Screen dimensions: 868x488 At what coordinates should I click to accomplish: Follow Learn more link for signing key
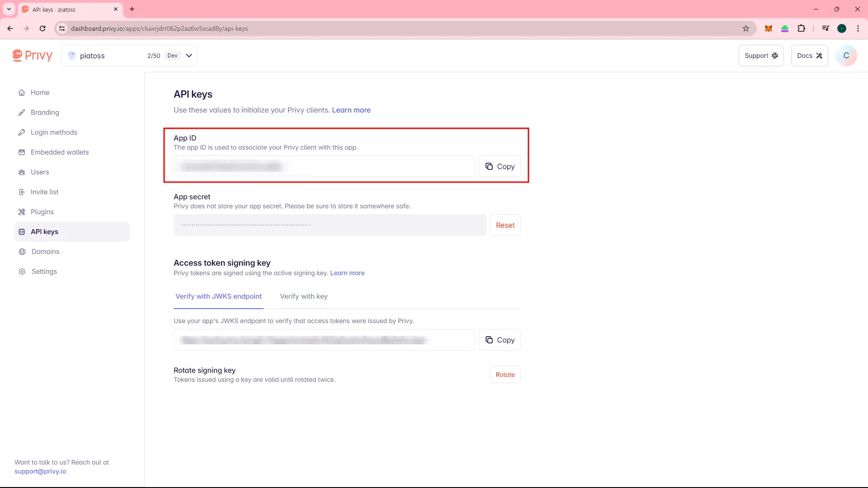(347, 273)
